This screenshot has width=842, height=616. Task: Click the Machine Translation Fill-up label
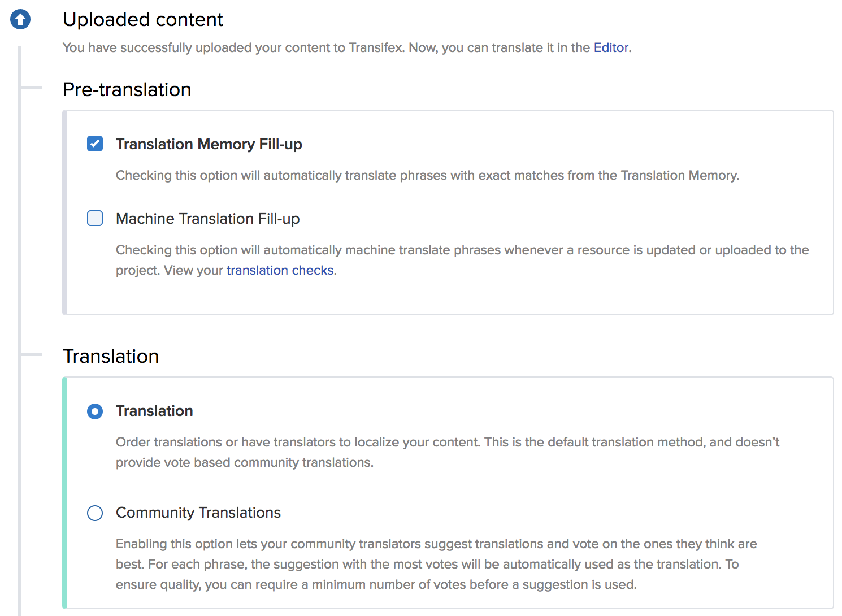tap(207, 219)
